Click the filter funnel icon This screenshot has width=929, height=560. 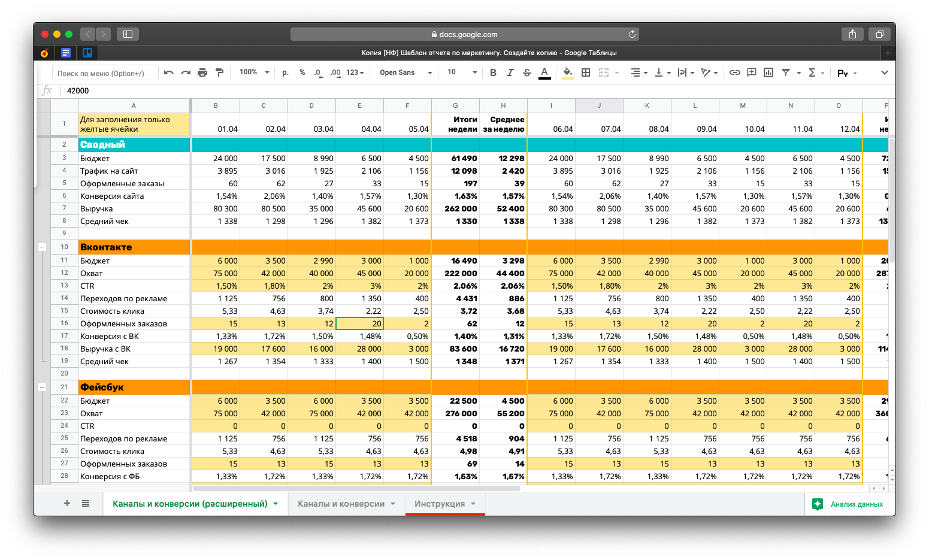(786, 72)
